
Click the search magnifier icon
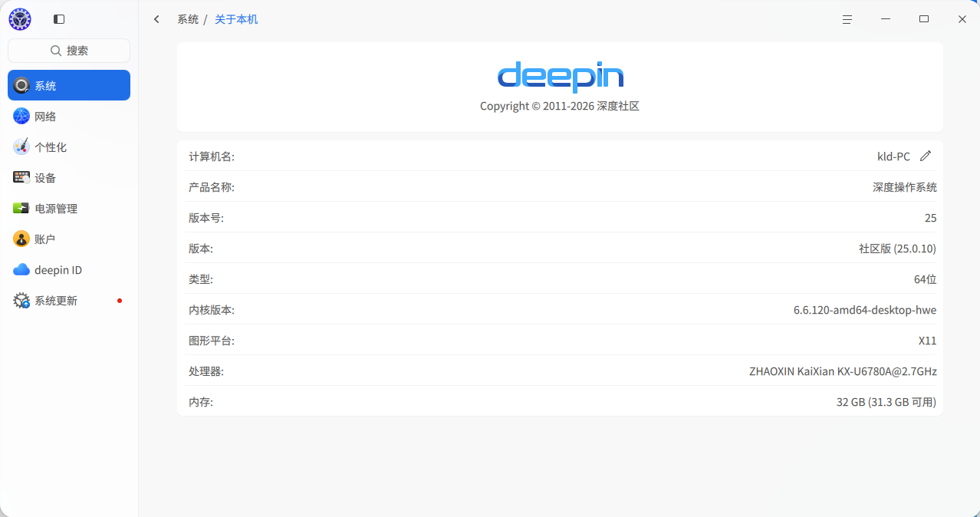click(x=56, y=51)
